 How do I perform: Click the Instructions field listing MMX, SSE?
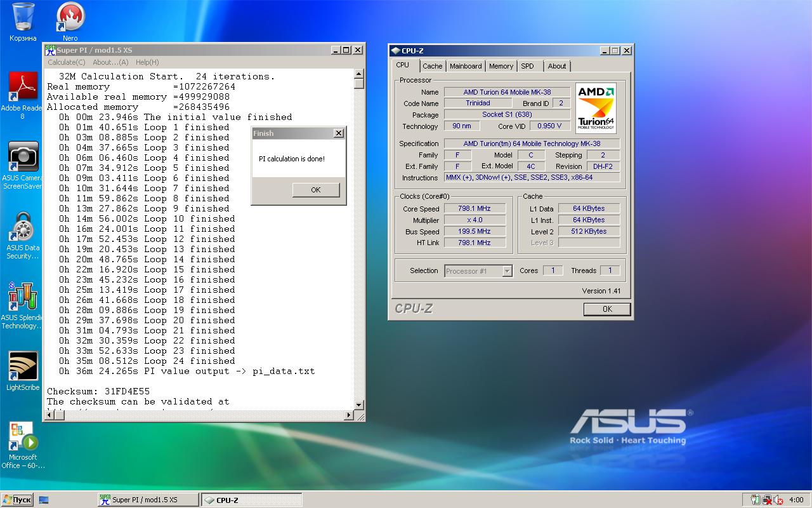coord(532,178)
